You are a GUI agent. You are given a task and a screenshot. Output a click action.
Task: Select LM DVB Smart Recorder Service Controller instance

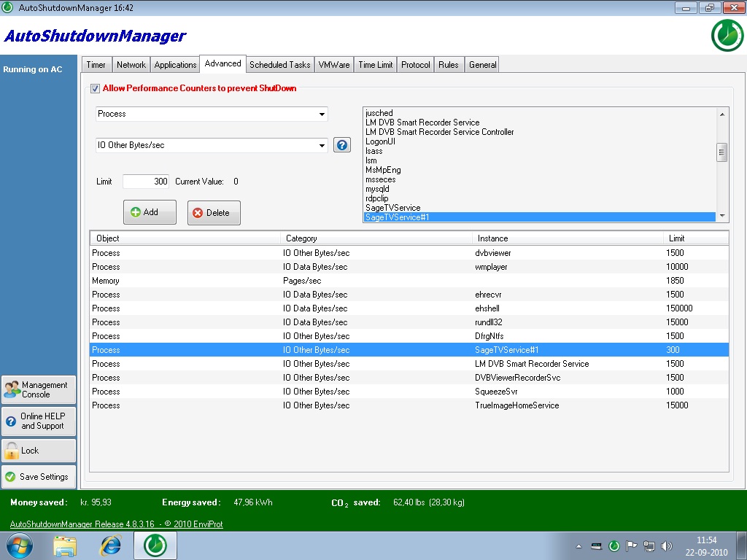coord(539,132)
